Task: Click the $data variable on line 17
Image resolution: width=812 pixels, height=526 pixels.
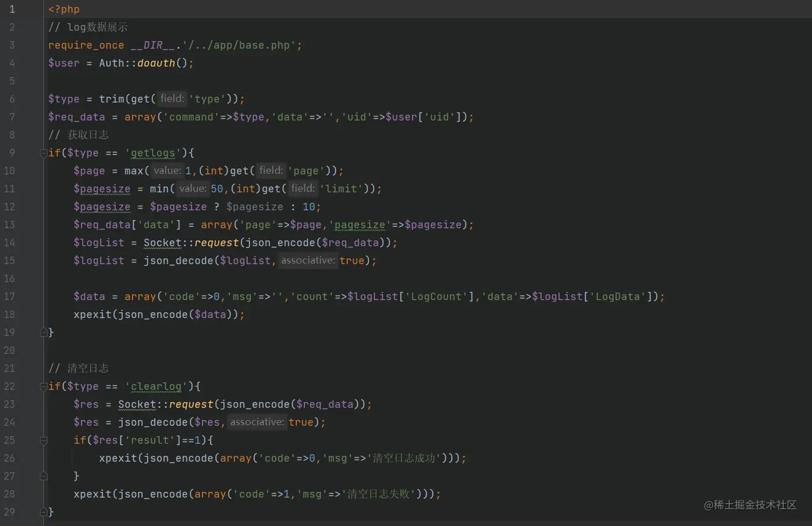Action: [89, 297]
